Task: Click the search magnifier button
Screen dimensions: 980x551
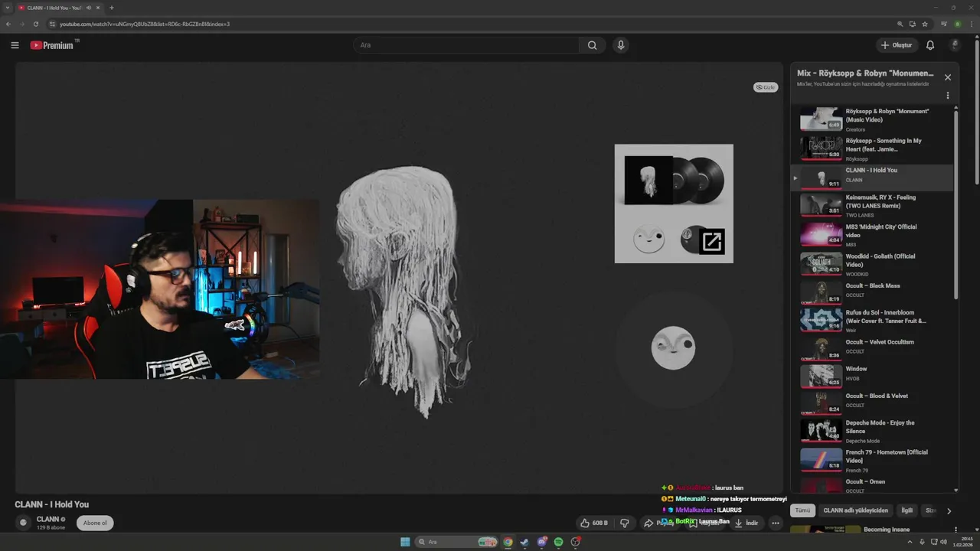Action: pyautogui.click(x=592, y=45)
